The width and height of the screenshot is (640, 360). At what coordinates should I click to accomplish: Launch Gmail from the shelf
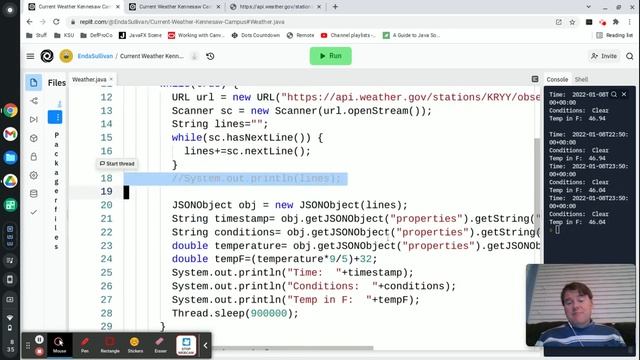10,133
